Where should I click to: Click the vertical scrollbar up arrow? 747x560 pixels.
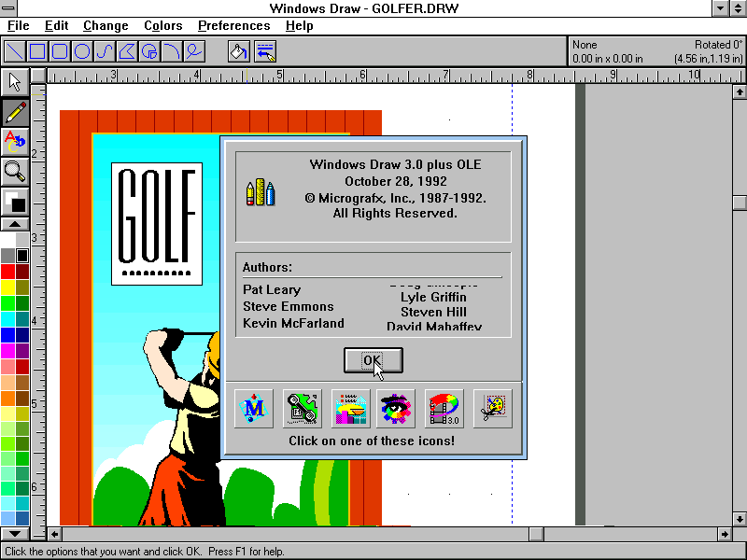tap(740, 91)
